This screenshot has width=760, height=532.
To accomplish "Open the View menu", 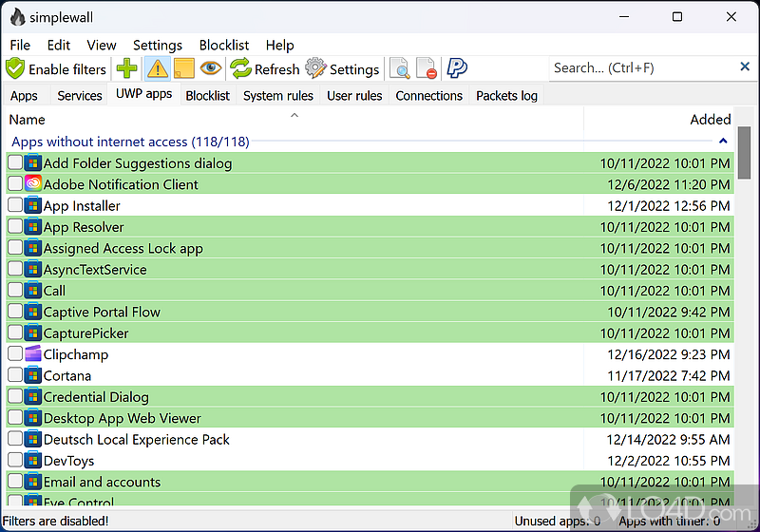I will click(102, 45).
